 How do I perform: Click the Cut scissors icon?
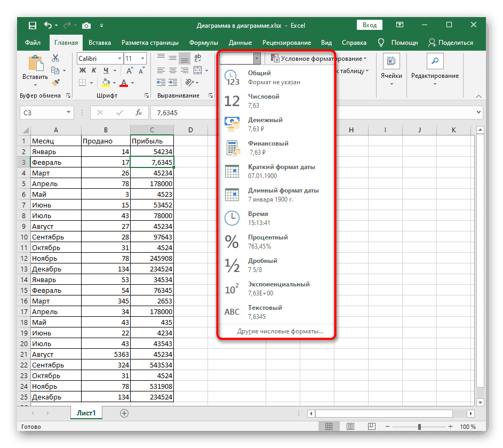55,59
